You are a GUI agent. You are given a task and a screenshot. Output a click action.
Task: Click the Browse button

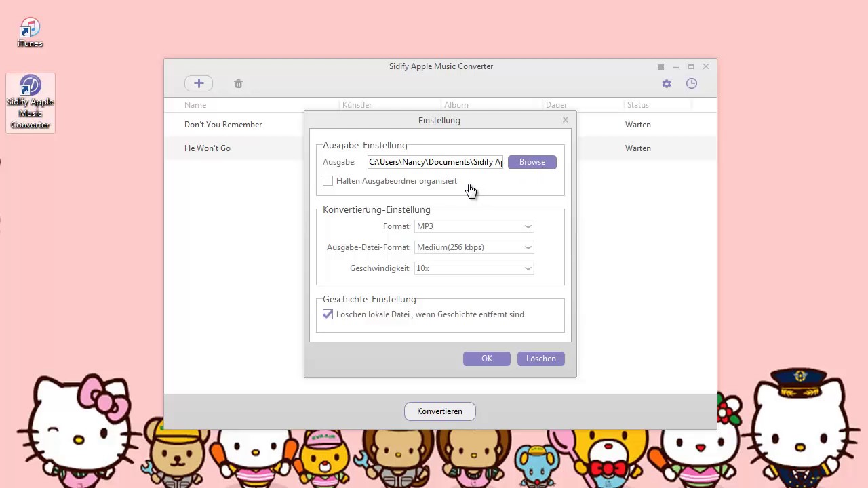click(532, 162)
